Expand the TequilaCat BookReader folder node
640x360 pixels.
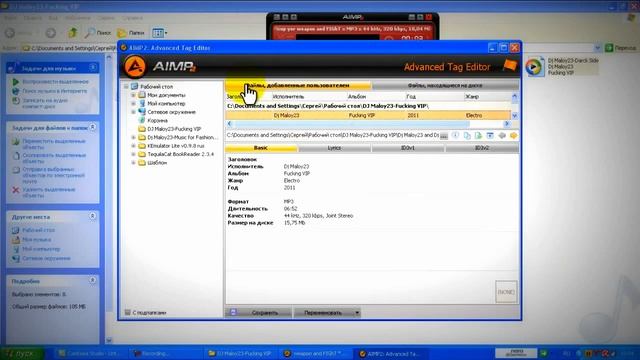[x=133, y=154]
